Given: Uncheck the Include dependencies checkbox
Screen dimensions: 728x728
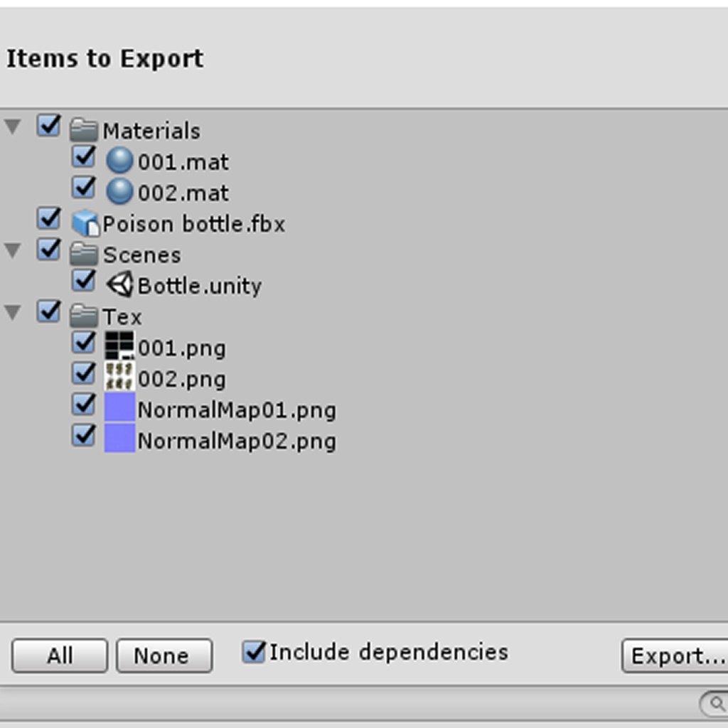Looking at the screenshot, I should 254,651.
